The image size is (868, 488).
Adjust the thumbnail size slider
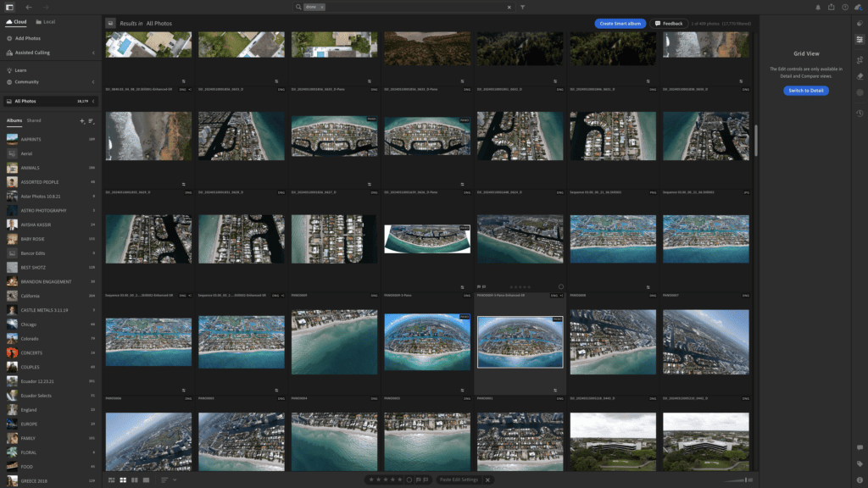[x=738, y=480]
